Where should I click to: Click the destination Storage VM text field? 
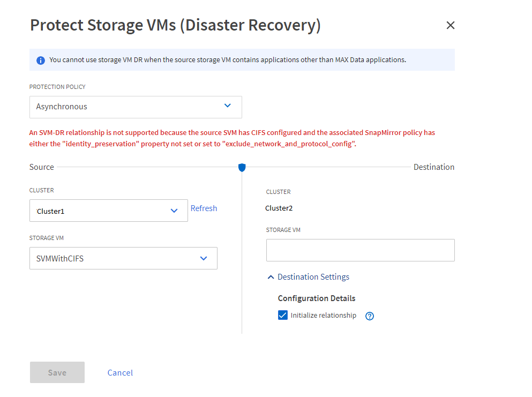coord(360,250)
